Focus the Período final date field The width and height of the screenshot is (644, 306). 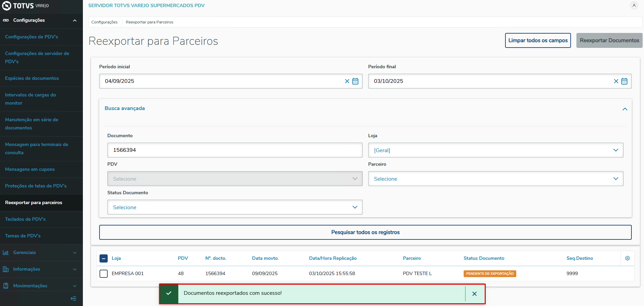coord(500,81)
